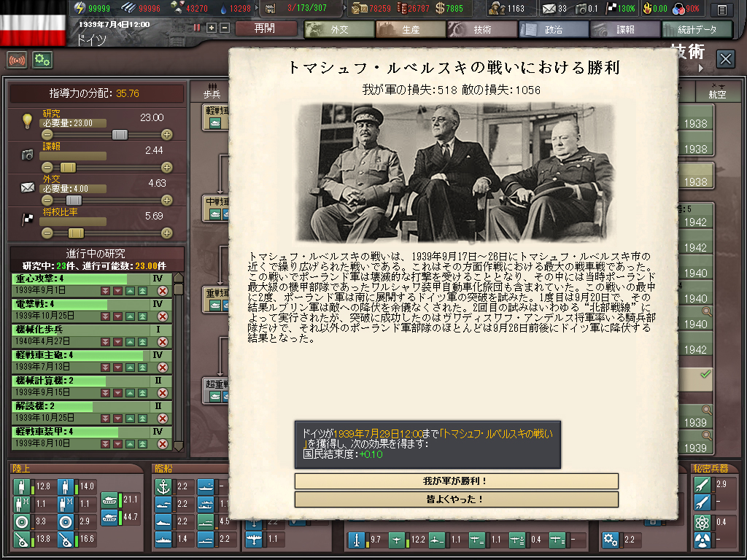Decrease game speed with minus button

click(225, 28)
